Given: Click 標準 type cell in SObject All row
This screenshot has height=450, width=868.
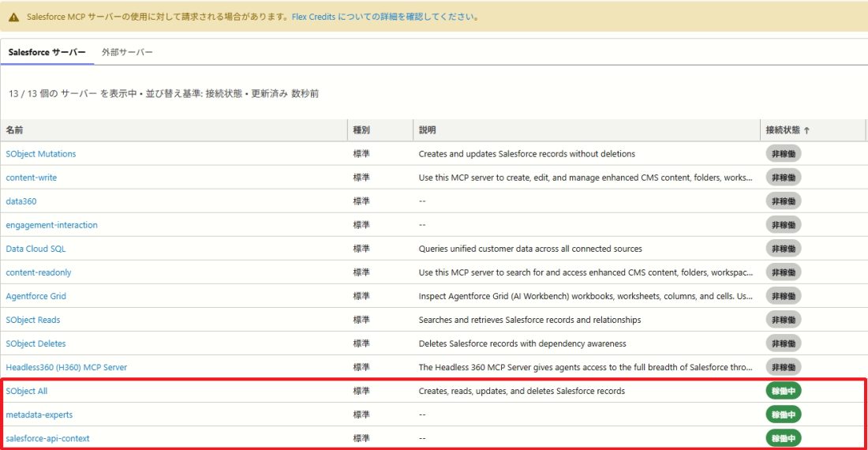Looking at the screenshot, I should click(x=361, y=392).
